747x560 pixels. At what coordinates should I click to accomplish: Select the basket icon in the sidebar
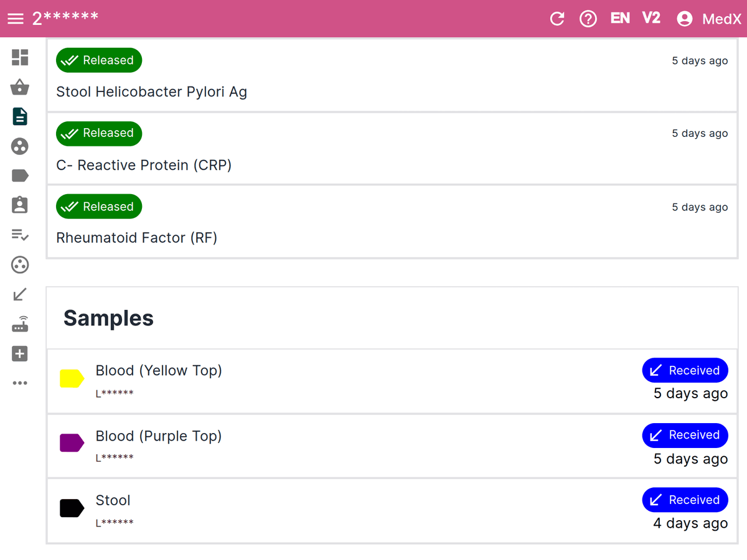click(x=20, y=87)
